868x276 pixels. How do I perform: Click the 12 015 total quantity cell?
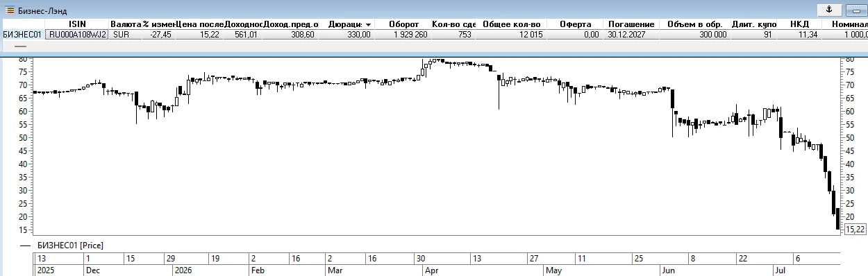(511, 34)
